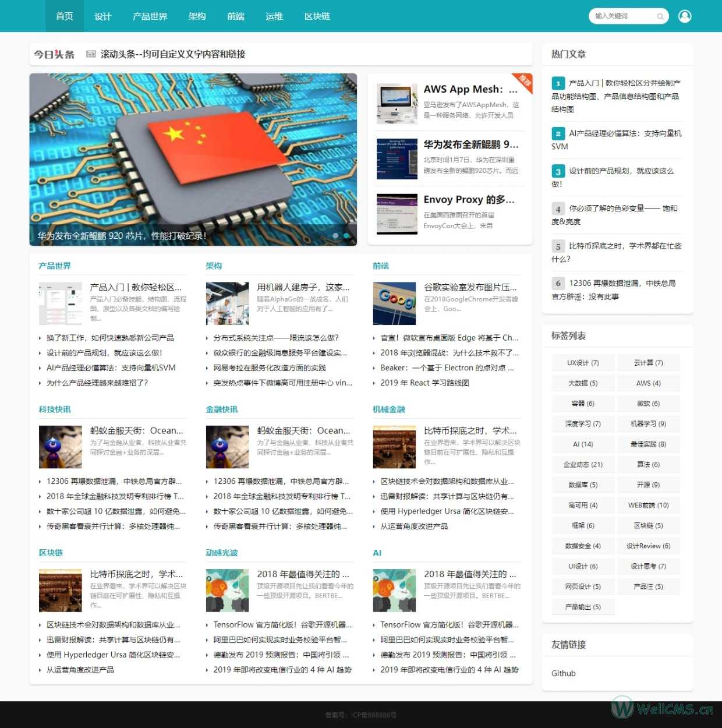Open 分布式系统关注点——限流该怎么做 link
722x728 pixels.
pos(276,338)
